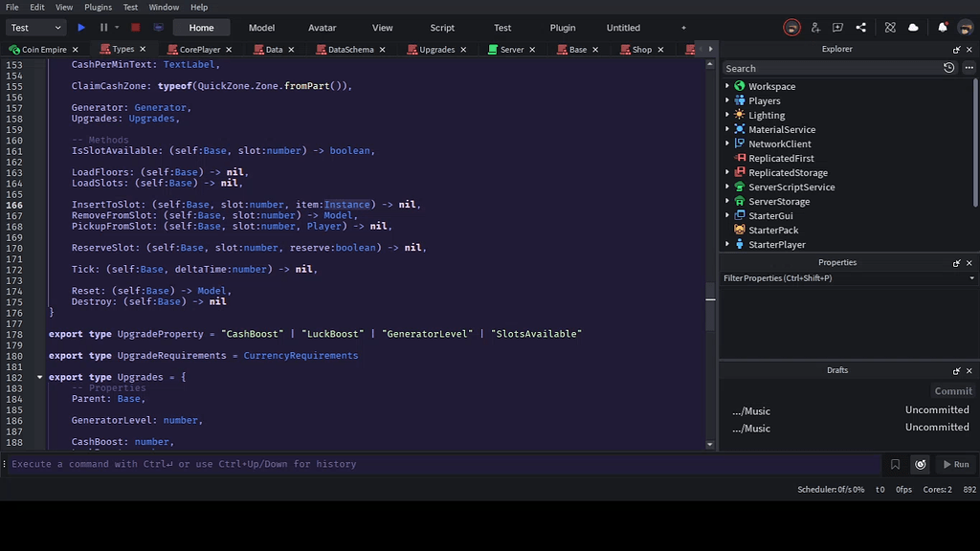Open the add comment icon
Screen dimensions: 980x551
pos(837,28)
